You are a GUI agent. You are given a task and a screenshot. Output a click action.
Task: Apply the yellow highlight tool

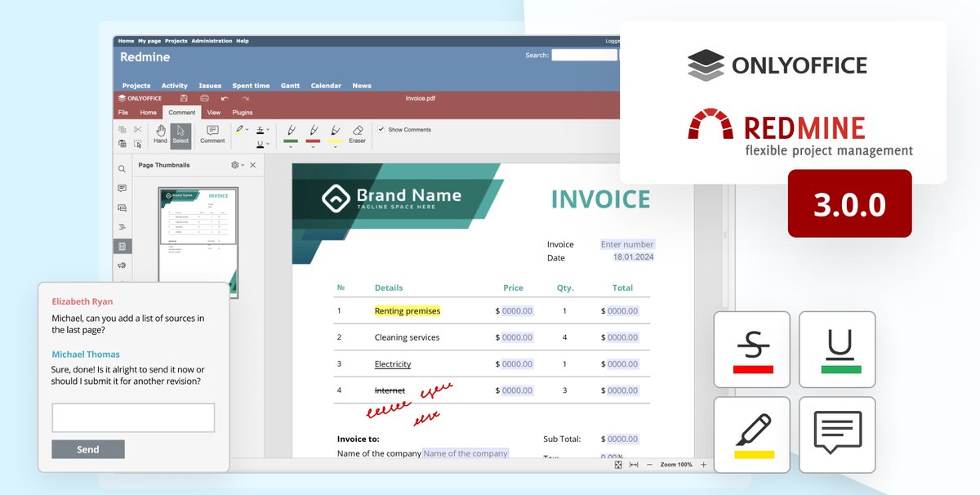(239, 129)
